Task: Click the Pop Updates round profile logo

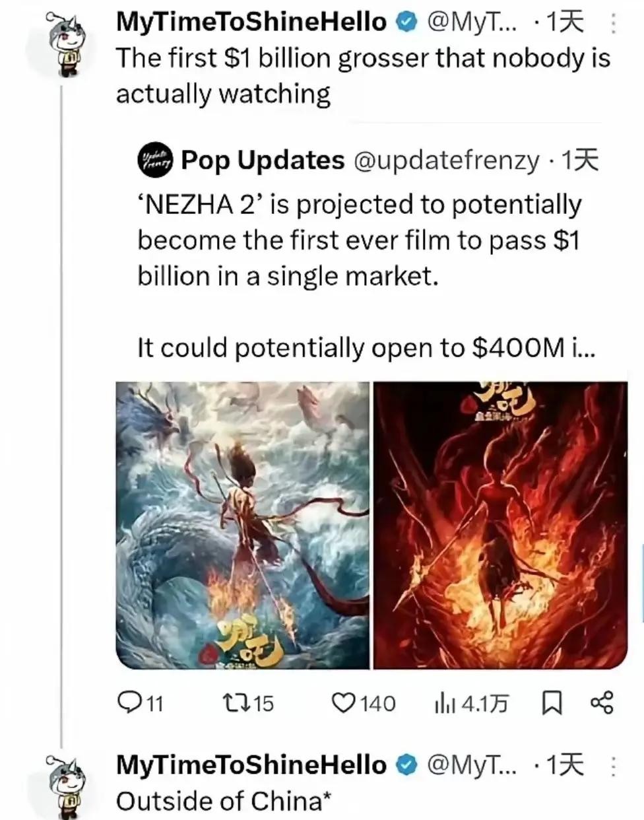Action: point(155,160)
